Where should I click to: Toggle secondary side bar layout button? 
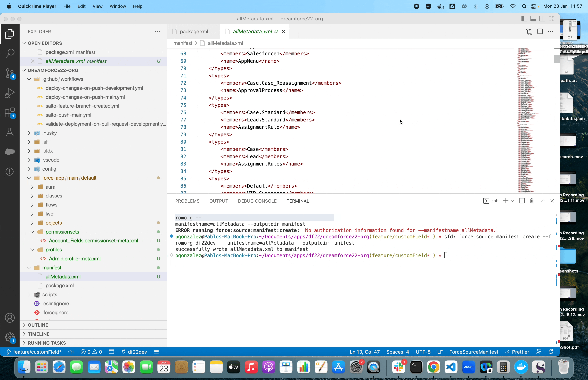[542, 19]
